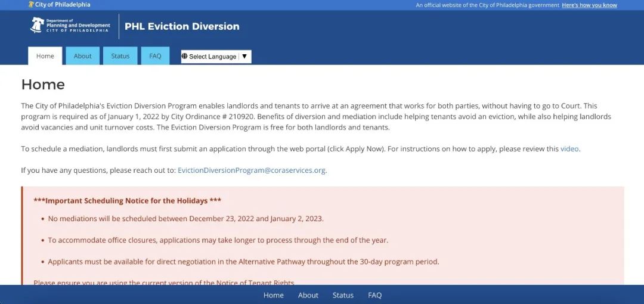
Task: Select Home in the footer navigation
Action: tap(274, 295)
